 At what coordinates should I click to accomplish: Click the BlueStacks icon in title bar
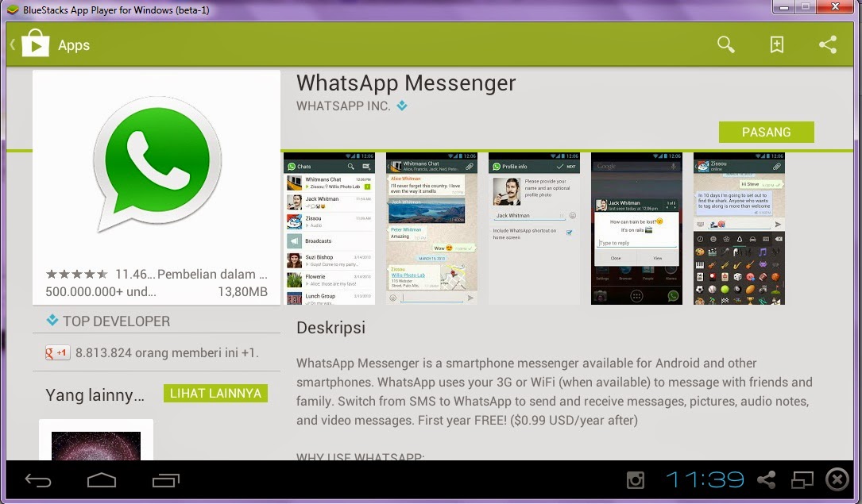point(13,10)
